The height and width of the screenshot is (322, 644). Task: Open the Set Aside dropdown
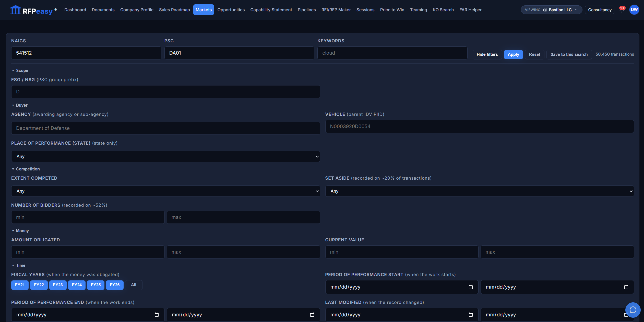pyautogui.click(x=479, y=191)
